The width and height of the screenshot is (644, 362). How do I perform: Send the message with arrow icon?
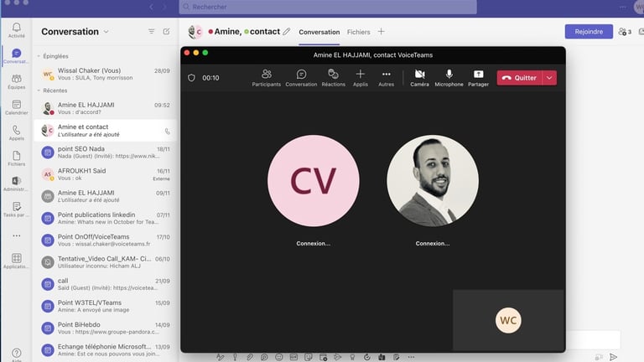tap(613, 357)
